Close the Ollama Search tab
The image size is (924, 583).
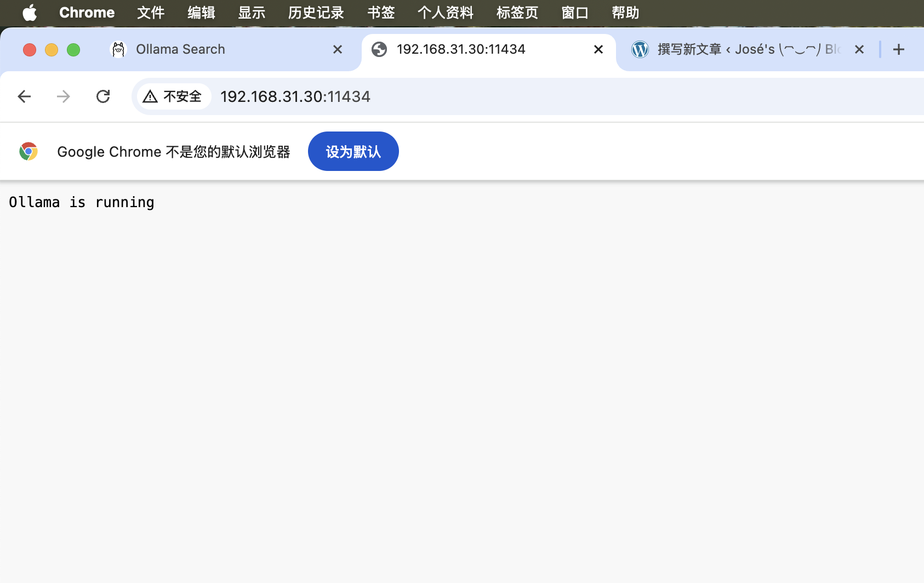pos(338,49)
